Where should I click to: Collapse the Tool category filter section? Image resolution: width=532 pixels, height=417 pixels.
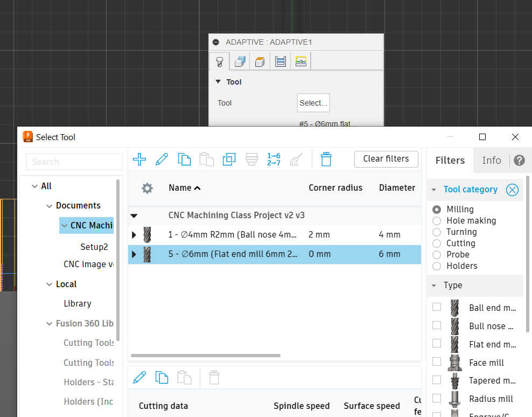434,190
